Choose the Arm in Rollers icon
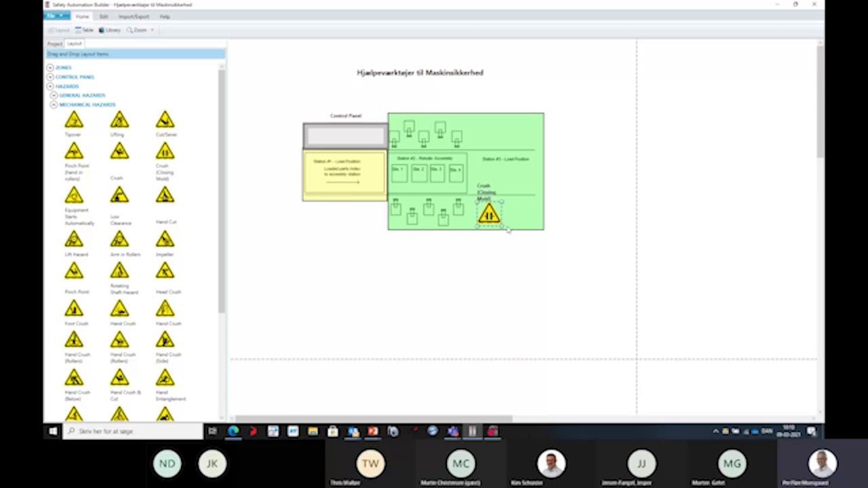 pyautogui.click(x=119, y=239)
